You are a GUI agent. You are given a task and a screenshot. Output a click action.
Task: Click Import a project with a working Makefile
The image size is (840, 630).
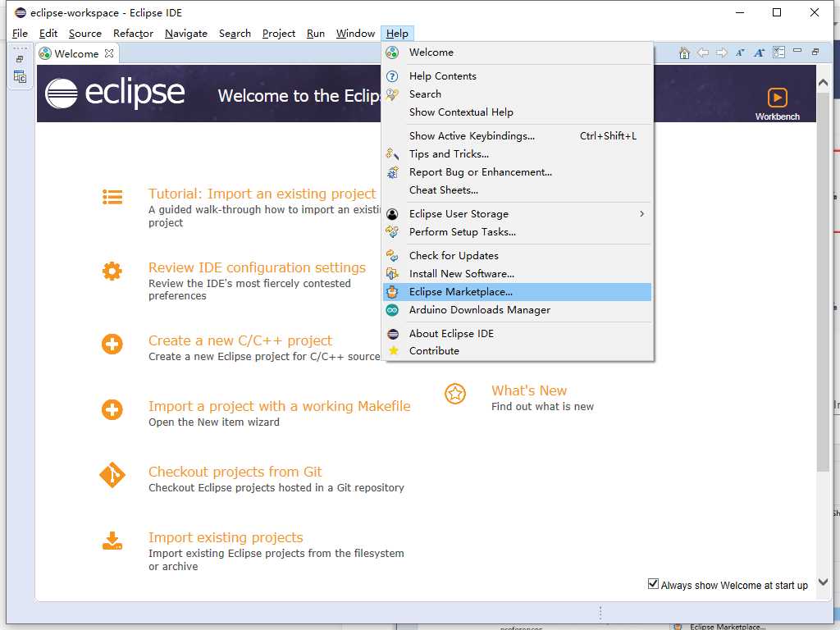coord(280,407)
